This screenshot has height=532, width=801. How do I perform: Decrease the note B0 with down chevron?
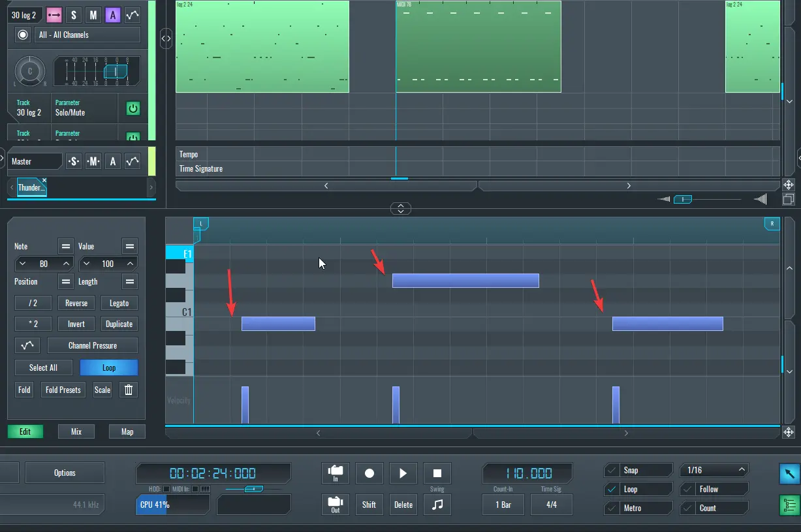coord(22,264)
